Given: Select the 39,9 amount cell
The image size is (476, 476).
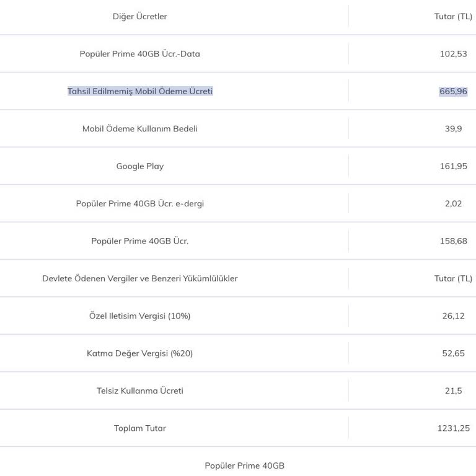Looking at the screenshot, I should click(453, 129).
